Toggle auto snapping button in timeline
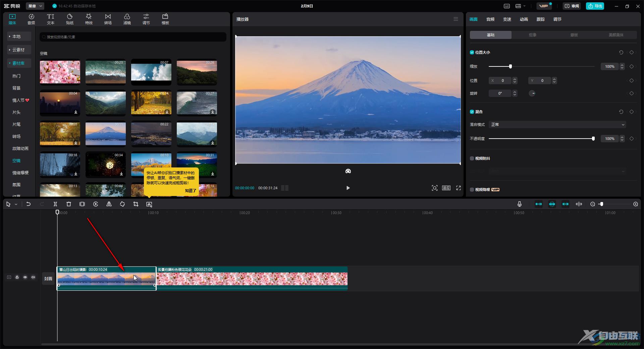Image resolution: width=644 pixels, height=349 pixels. [552, 204]
